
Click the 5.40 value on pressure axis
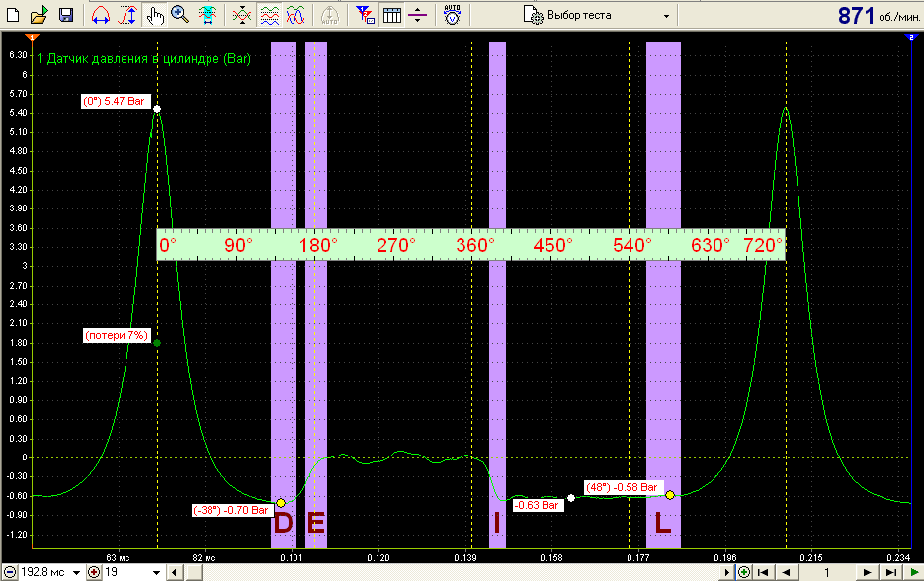pos(18,113)
